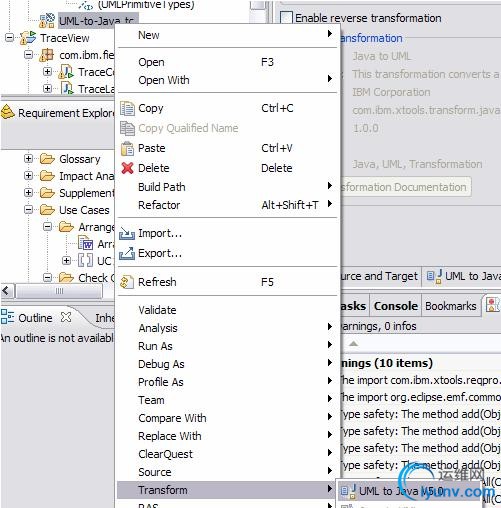
Task: Open the Analysis submenu
Action: point(227,328)
